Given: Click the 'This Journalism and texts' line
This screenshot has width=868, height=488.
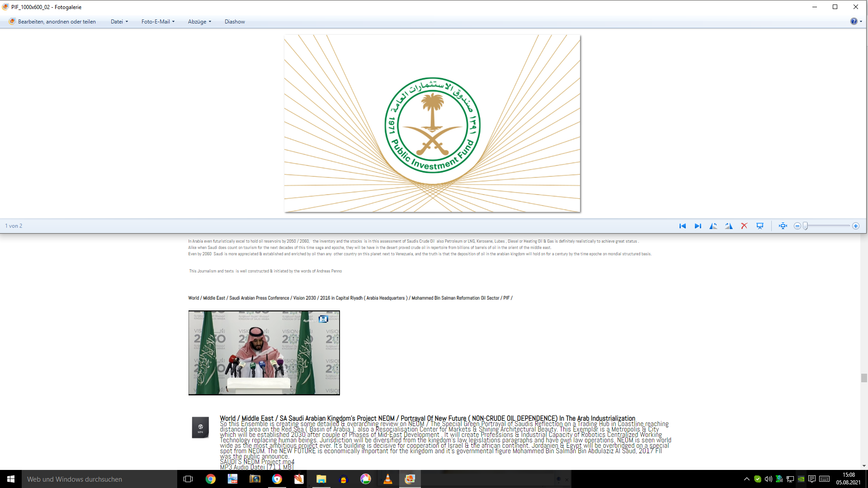Looking at the screenshot, I should pos(265,271).
